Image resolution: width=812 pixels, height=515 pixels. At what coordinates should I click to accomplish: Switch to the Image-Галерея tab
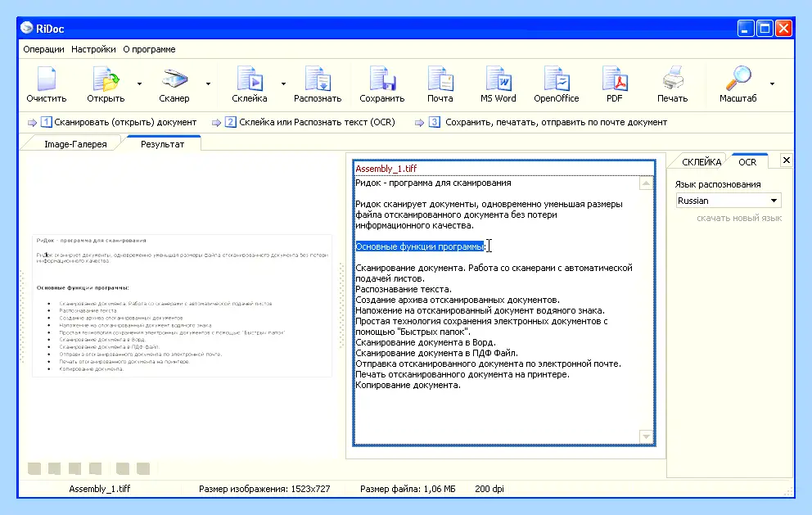click(x=75, y=144)
